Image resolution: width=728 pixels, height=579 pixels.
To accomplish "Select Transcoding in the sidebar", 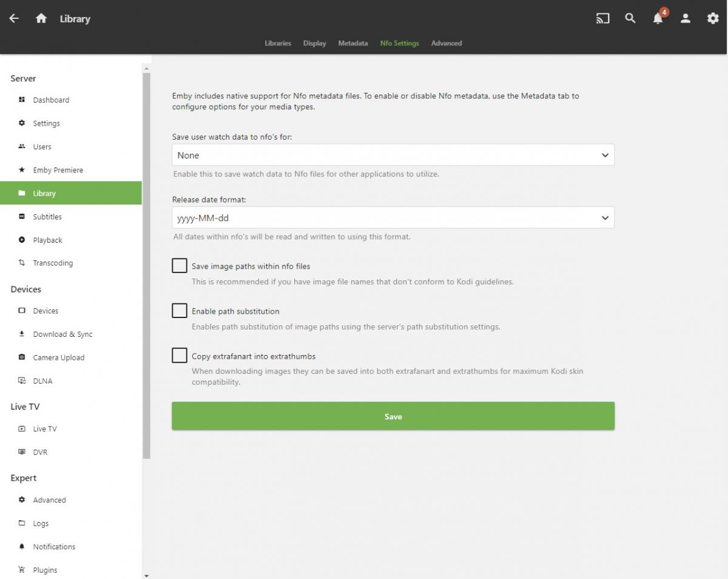I will (x=53, y=263).
